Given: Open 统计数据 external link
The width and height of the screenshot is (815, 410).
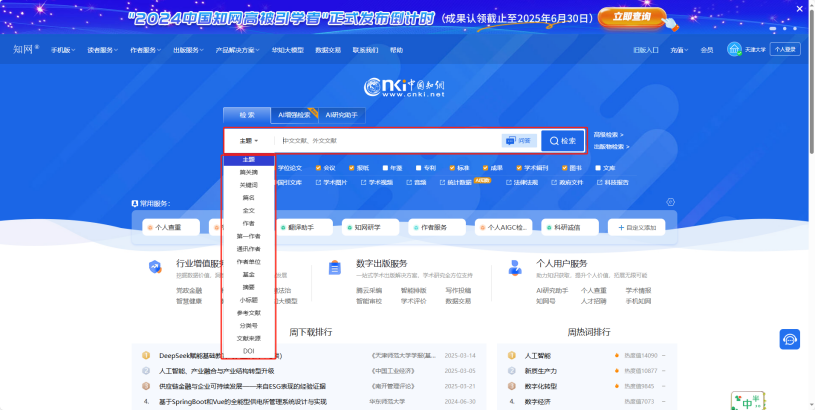Looking at the screenshot, I should (x=455, y=182).
